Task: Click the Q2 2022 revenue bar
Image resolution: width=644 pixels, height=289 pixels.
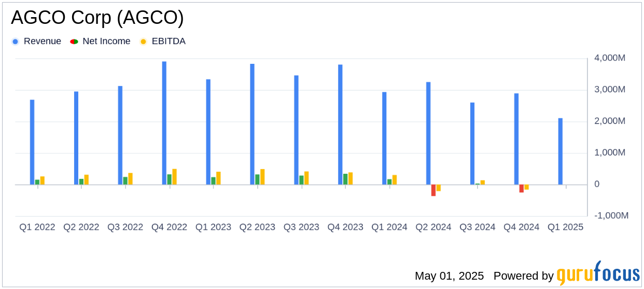Action: pos(76,138)
